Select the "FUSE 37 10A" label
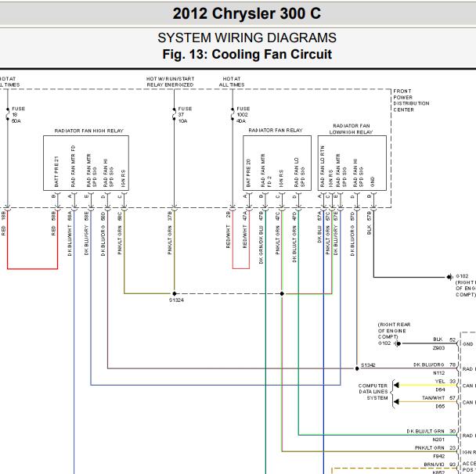The image size is (476, 474). tap(185, 115)
